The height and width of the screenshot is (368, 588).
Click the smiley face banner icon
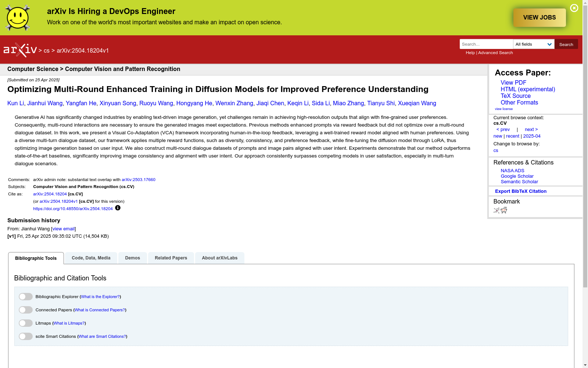point(18,18)
